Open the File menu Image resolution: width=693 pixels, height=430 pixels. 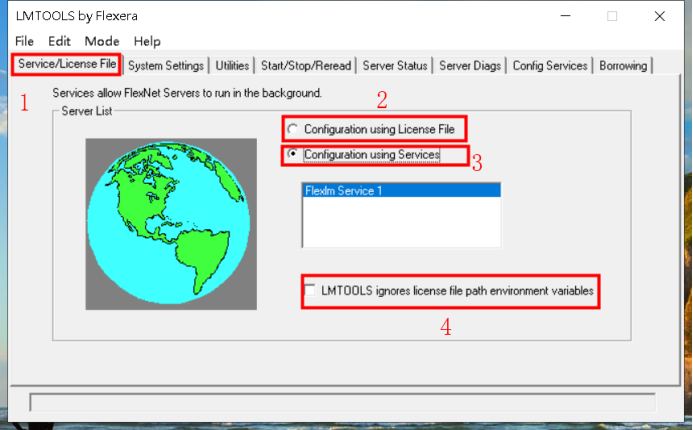25,41
